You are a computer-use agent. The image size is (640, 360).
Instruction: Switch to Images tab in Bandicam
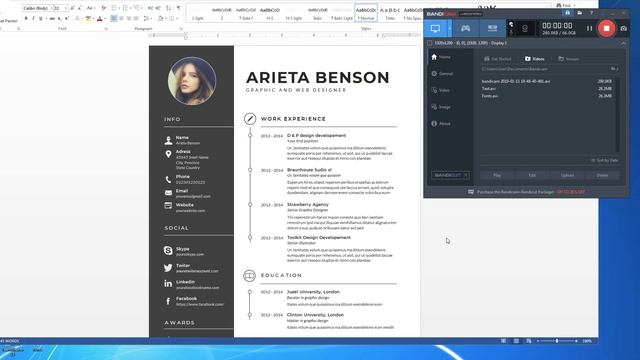click(x=569, y=59)
